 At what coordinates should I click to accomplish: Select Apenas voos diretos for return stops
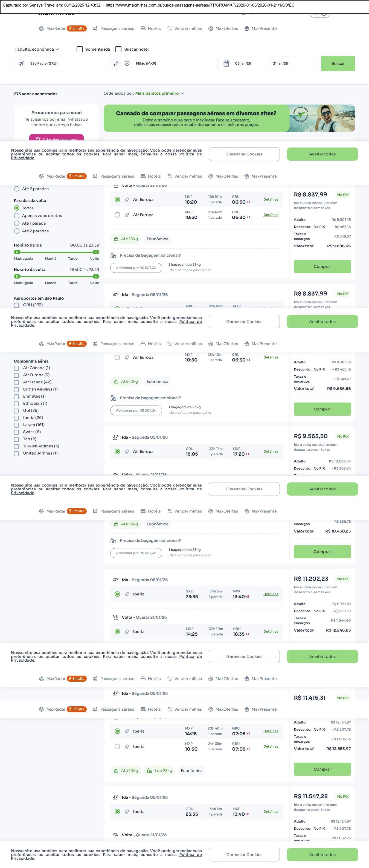pyautogui.click(x=16, y=216)
